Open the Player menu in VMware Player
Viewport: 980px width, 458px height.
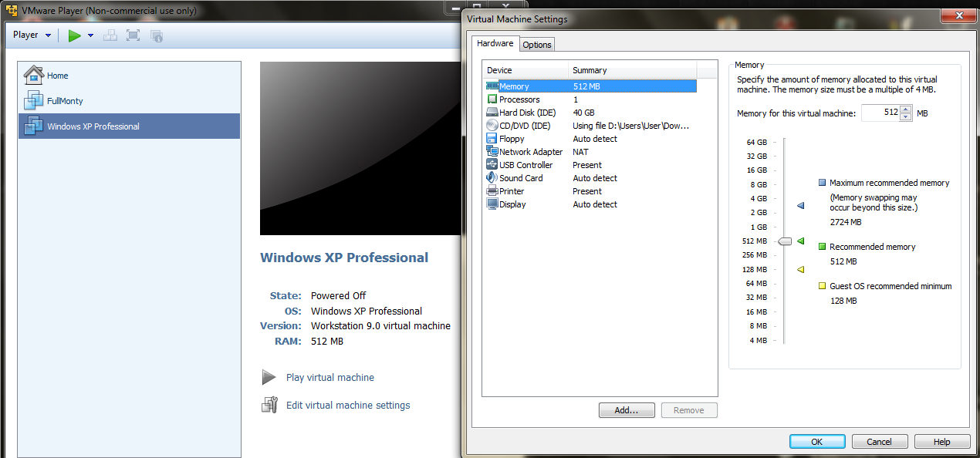click(x=32, y=35)
